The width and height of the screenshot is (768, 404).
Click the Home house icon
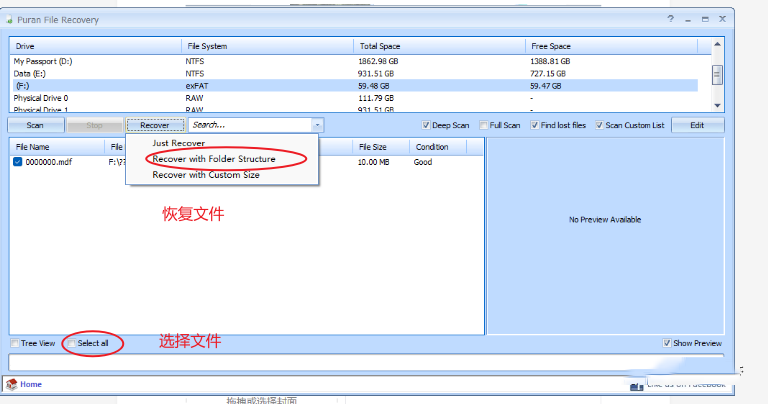(11, 384)
